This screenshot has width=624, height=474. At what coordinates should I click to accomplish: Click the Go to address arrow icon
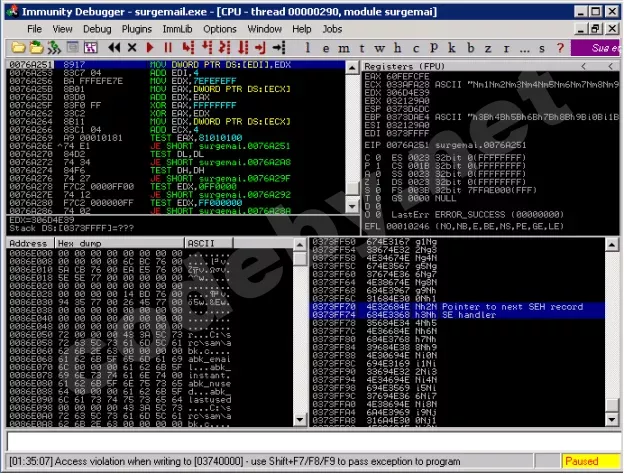[279, 48]
